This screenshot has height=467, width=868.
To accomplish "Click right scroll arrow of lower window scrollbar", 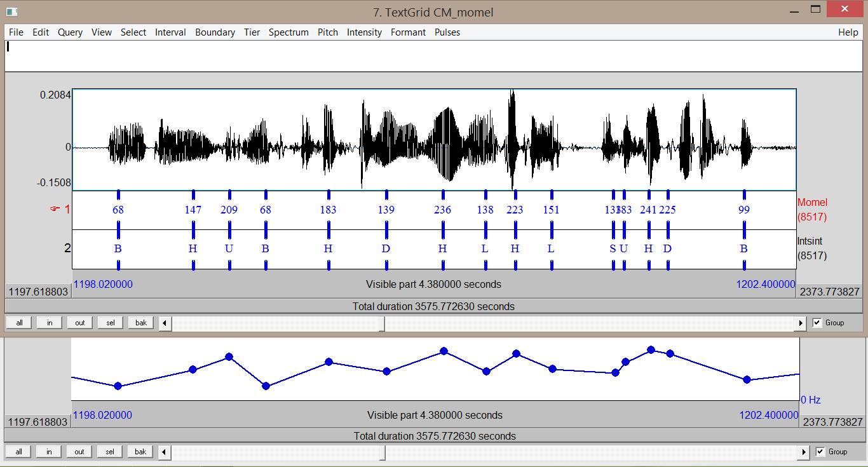I will point(803,452).
